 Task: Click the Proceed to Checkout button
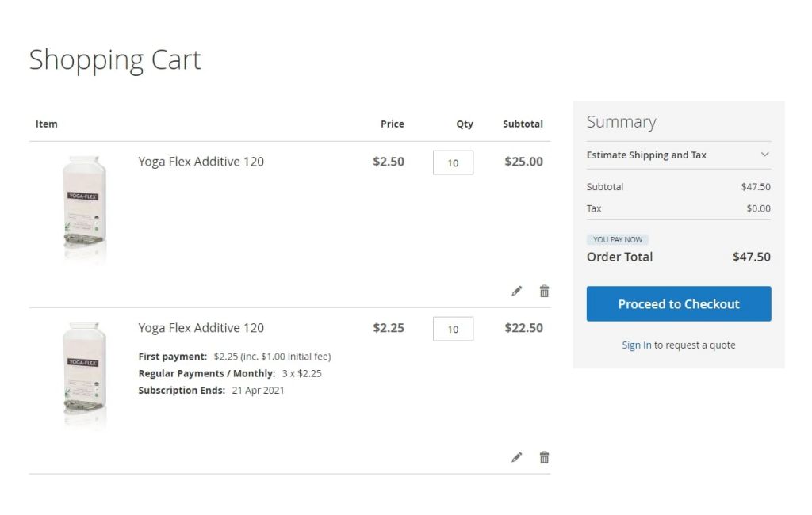pyautogui.click(x=679, y=303)
